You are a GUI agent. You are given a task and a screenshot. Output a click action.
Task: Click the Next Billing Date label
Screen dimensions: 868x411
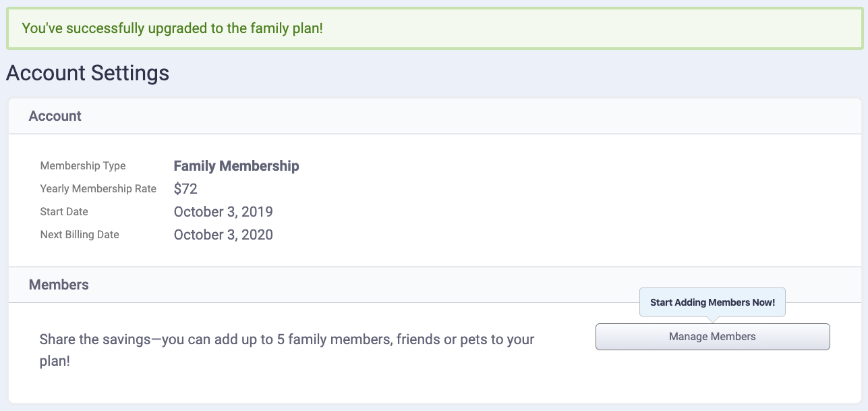tap(80, 235)
